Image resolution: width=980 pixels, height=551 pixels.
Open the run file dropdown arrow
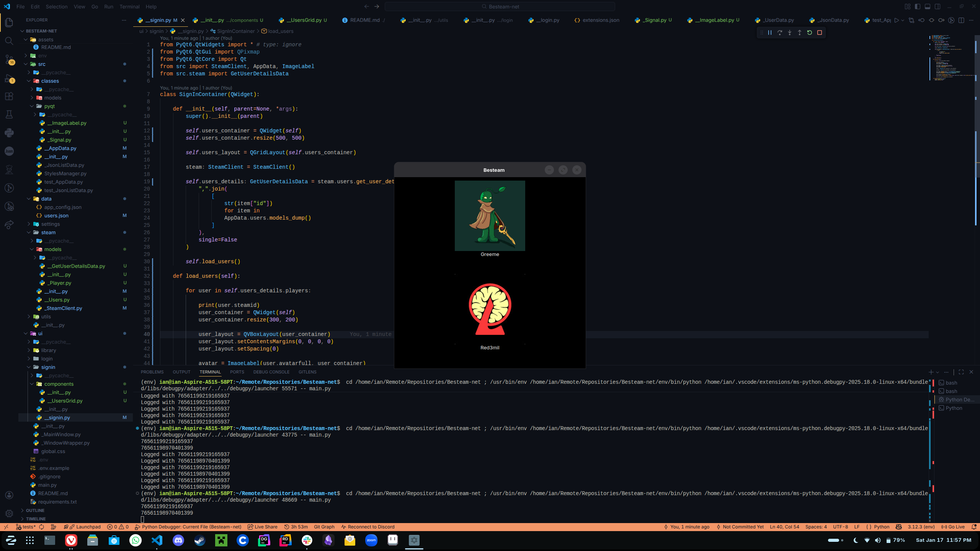[x=903, y=20]
